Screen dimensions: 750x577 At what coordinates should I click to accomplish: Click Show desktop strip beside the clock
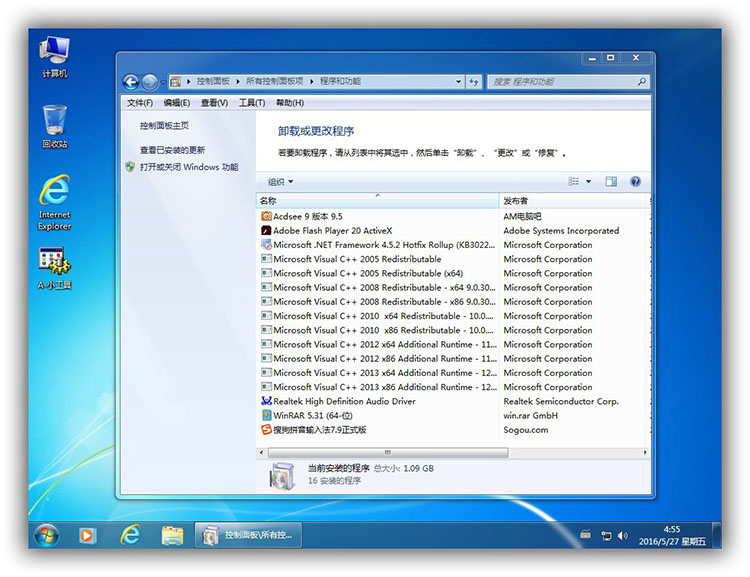pyautogui.click(x=717, y=535)
